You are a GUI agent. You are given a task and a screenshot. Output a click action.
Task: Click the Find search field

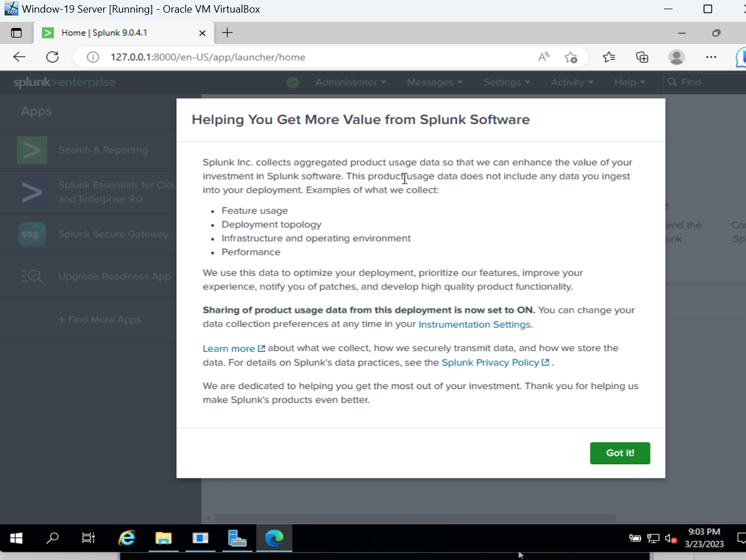[705, 82]
